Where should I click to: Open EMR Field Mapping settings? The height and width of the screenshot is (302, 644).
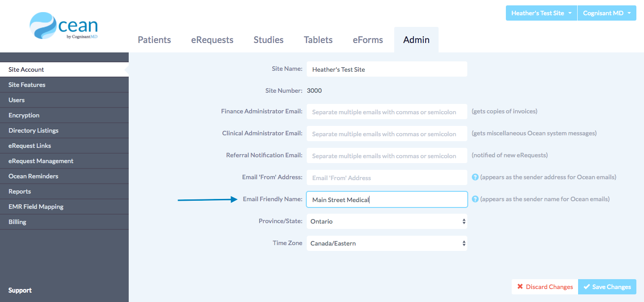click(36, 207)
